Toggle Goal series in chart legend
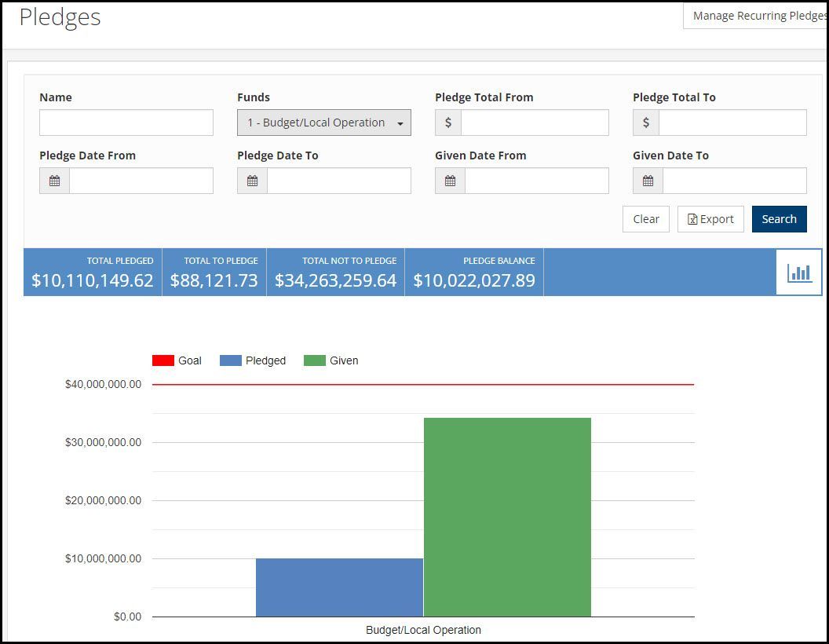829x644 pixels. (x=177, y=360)
